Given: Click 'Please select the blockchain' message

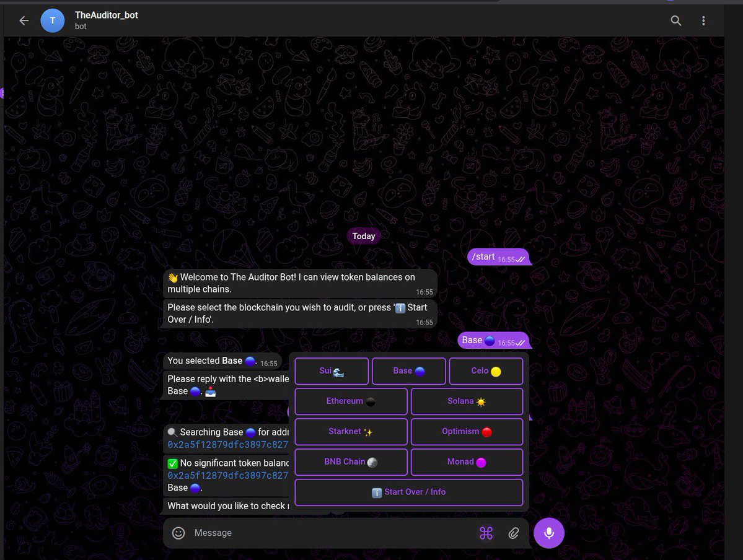Looking at the screenshot, I should [300, 313].
